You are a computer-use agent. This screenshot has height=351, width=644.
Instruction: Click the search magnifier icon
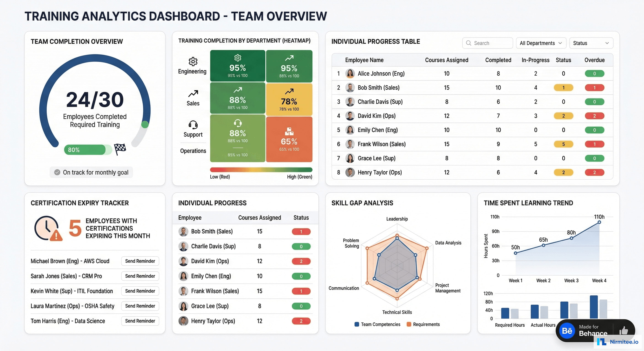(x=469, y=43)
